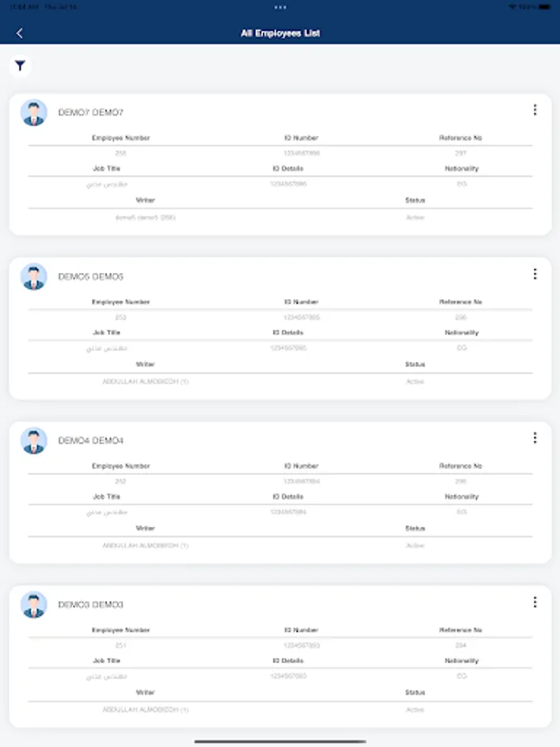This screenshot has width=560, height=747.
Task: Tap the back arrow in header
Action: (20, 33)
